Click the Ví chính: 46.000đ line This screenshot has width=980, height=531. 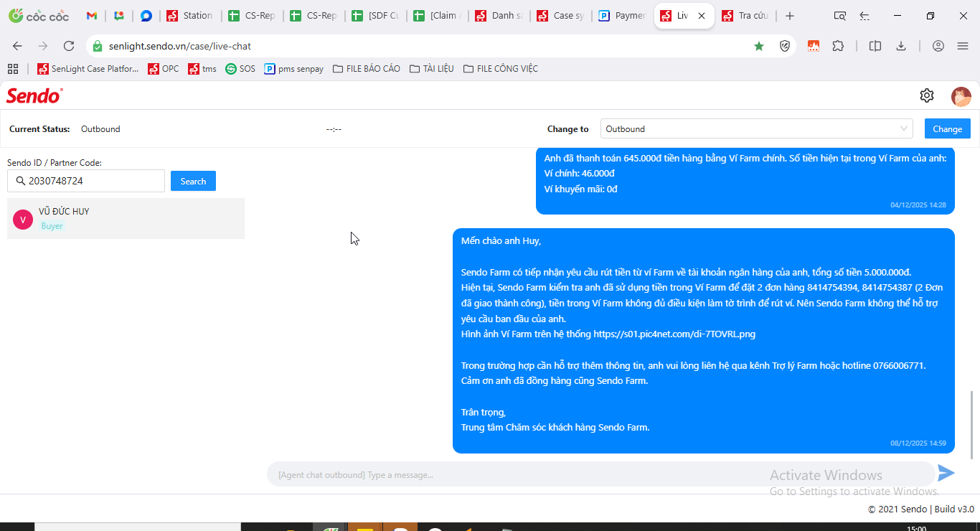(580, 174)
